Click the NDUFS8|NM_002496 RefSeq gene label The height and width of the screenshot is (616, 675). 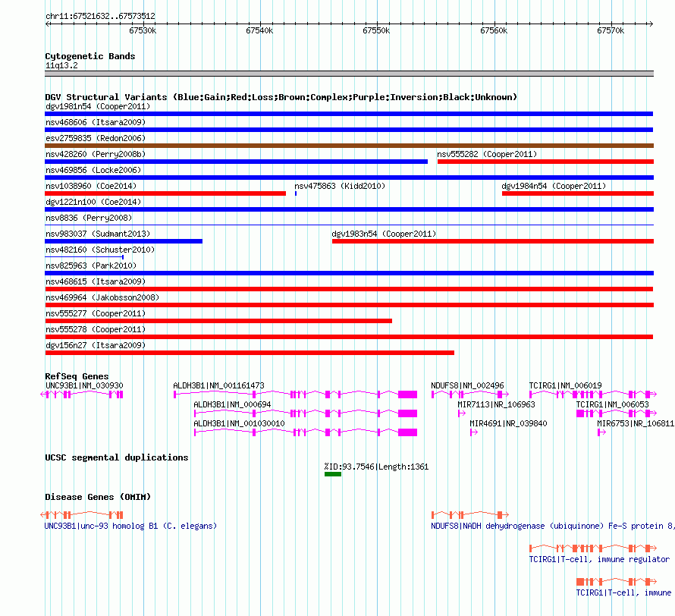(x=467, y=385)
